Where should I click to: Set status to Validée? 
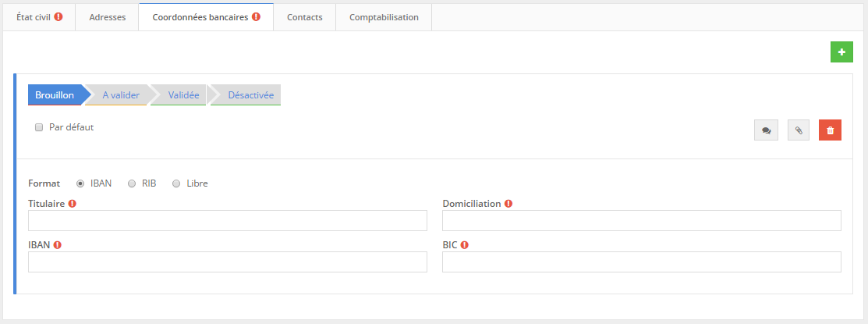[x=184, y=95]
